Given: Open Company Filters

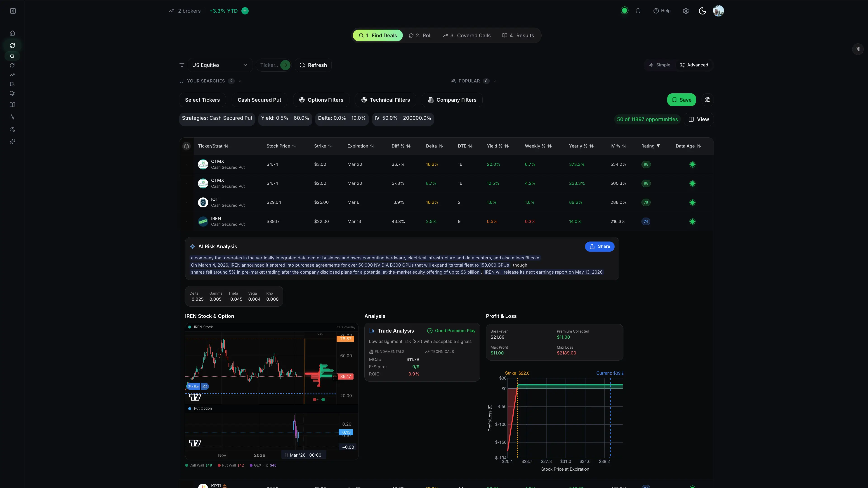Looking at the screenshot, I should click(x=452, y=100).
